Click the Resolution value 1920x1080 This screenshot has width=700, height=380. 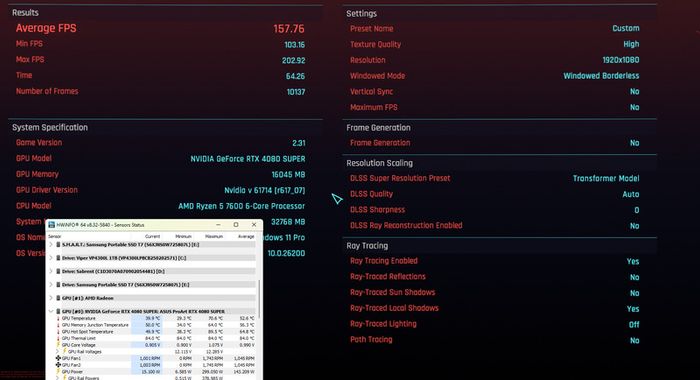tap(621, 60)
